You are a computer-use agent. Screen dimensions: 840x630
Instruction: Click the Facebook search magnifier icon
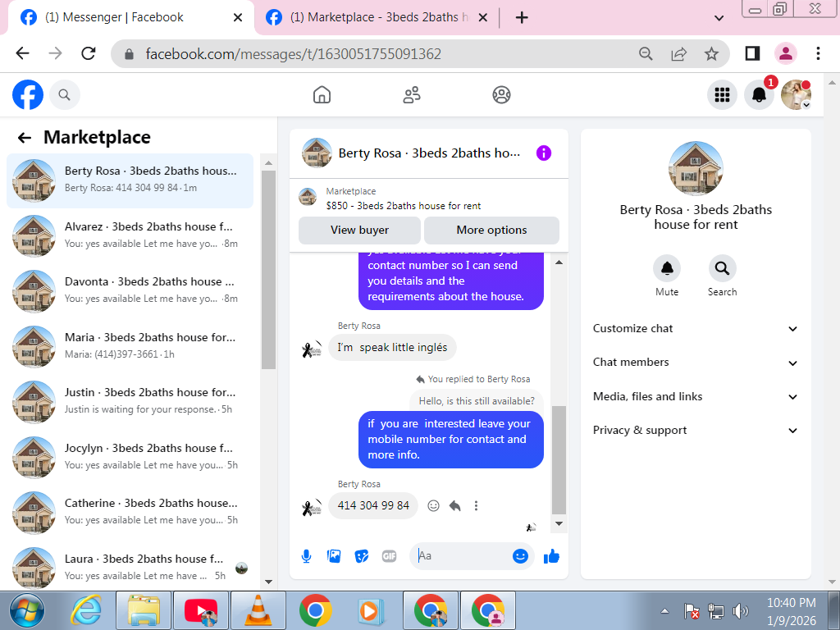(x=64, y=95)
